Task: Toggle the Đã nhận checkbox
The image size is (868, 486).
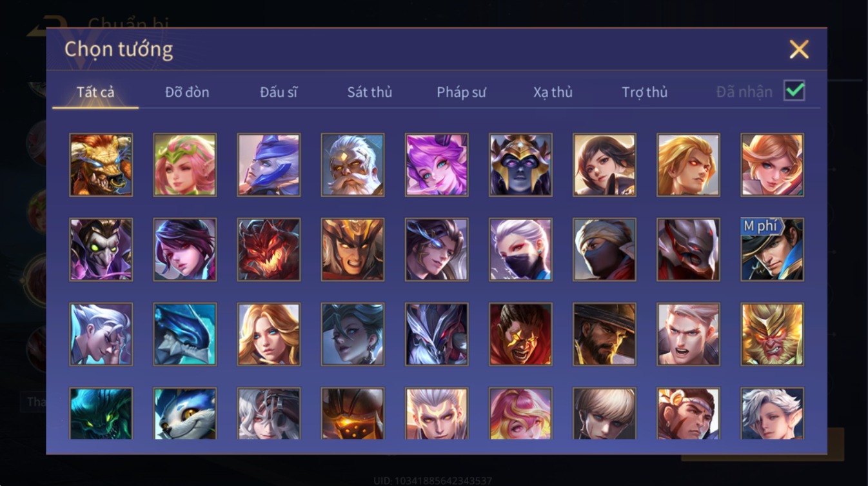Action: pyautogui.click(x=794, y=90)
